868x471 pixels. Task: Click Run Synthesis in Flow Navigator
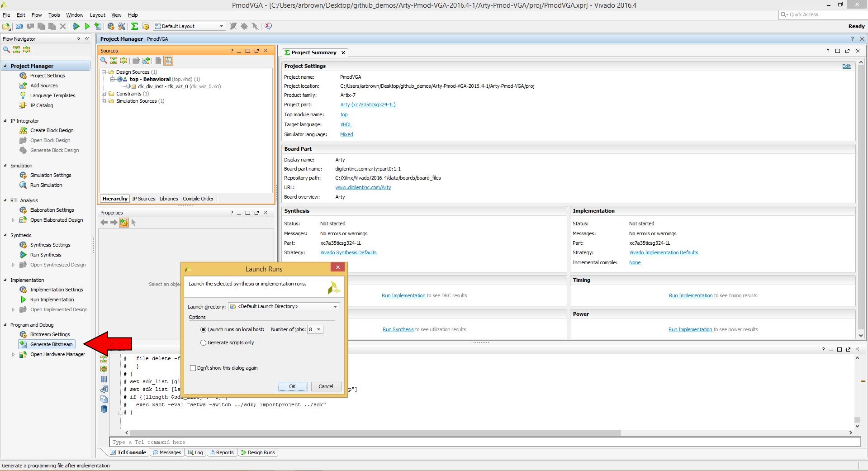pyautogui.click(x=46, y=255)
